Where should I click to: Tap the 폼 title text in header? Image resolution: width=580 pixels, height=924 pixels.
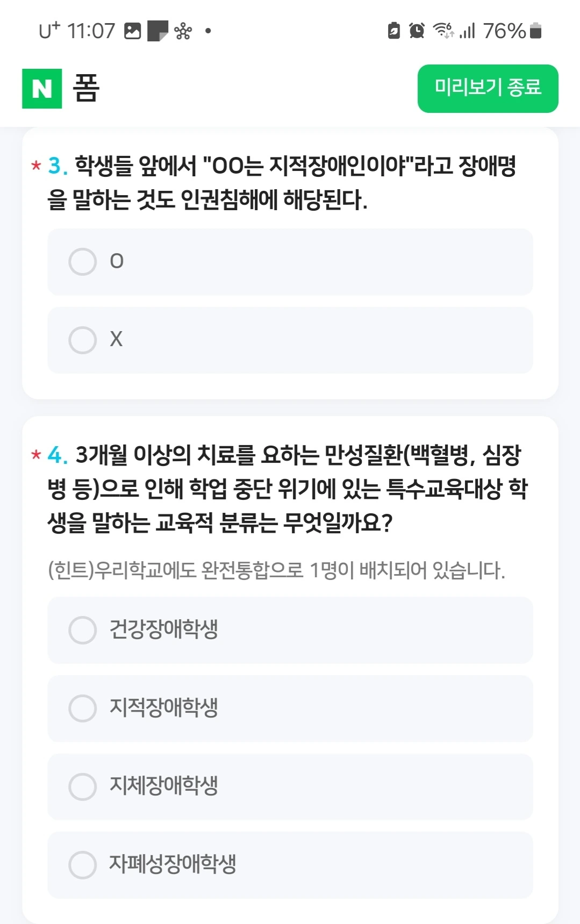pyautogui.click(x=86, y=88)
